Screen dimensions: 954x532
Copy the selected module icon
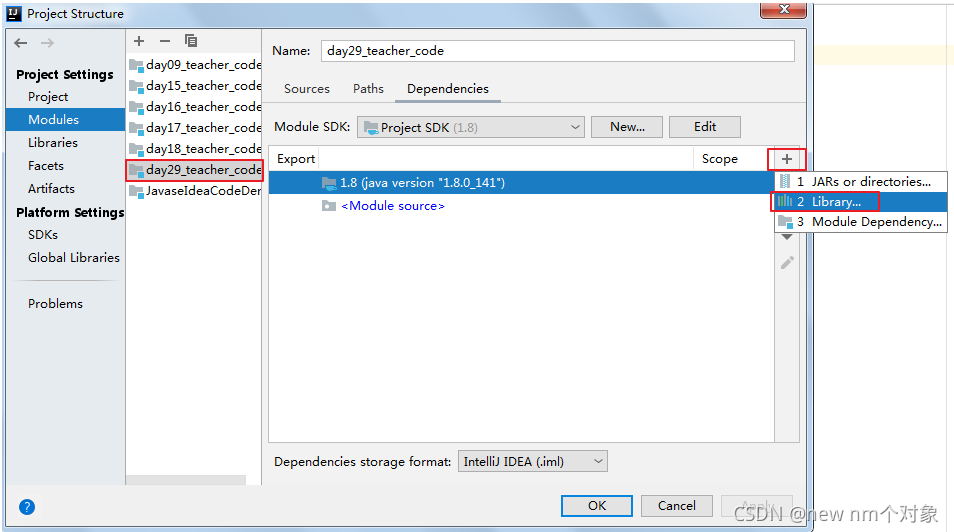click(x=191, y=41)
